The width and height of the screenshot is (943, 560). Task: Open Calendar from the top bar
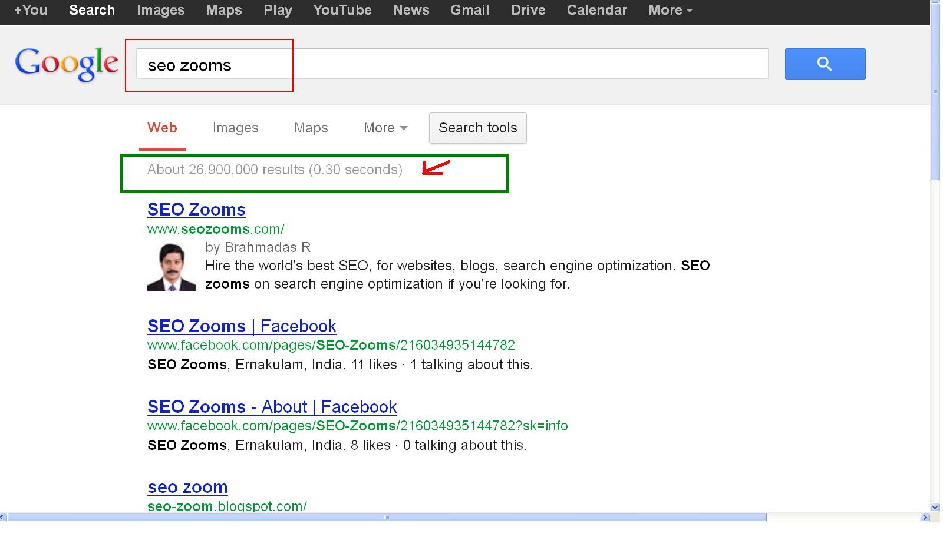[x=597, y=10]
